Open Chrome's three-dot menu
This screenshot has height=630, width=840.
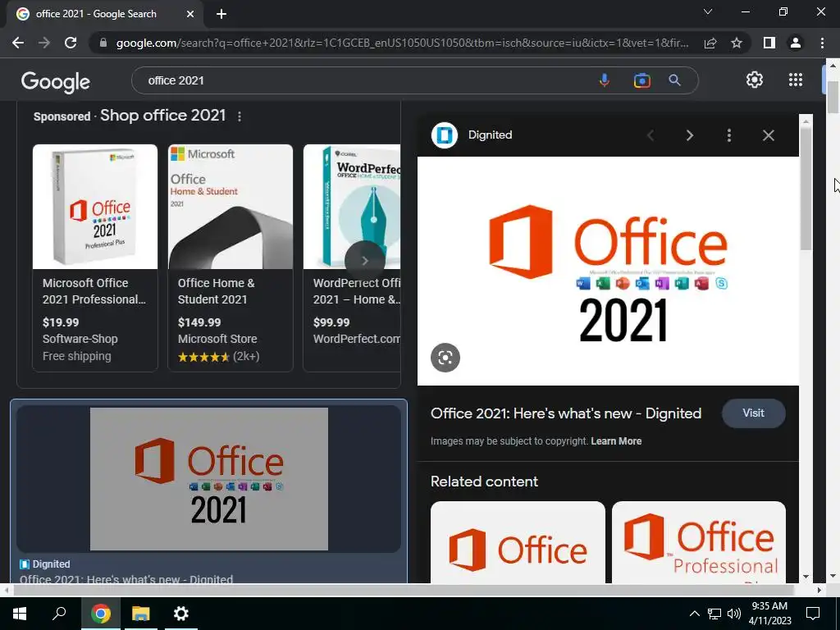(822, 43)
